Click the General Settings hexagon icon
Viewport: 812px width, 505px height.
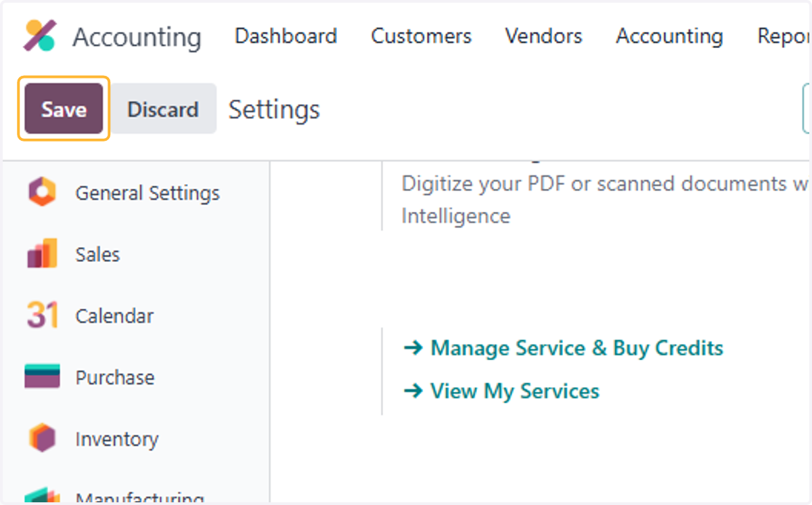click(x=42, y=193)
